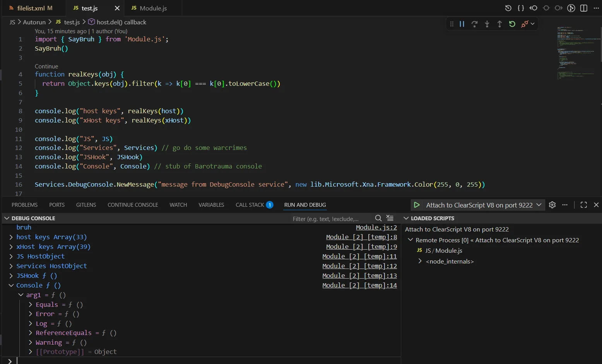Click the red Disconnect plug icon
The height and width of the screenshot is (364, 602).
pos(524,24)
